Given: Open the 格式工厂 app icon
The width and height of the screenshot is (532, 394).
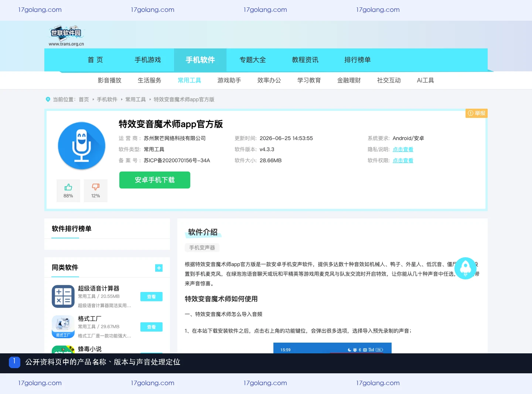Looking at the screenshot, I should pos(63,327).
